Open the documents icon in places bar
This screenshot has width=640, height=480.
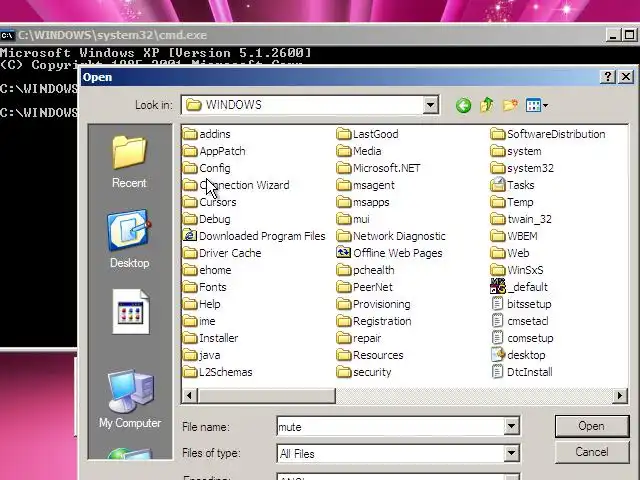click(x=131, y=311)
